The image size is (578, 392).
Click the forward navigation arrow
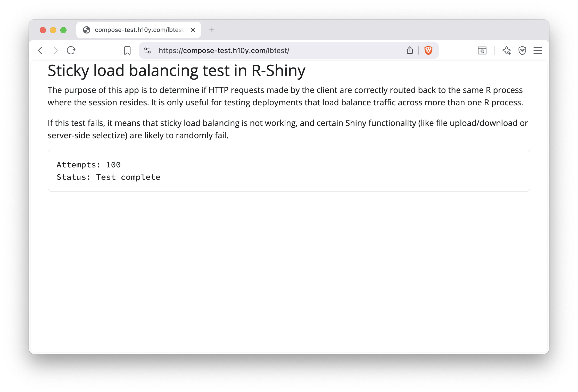click(x=55, y=50)
